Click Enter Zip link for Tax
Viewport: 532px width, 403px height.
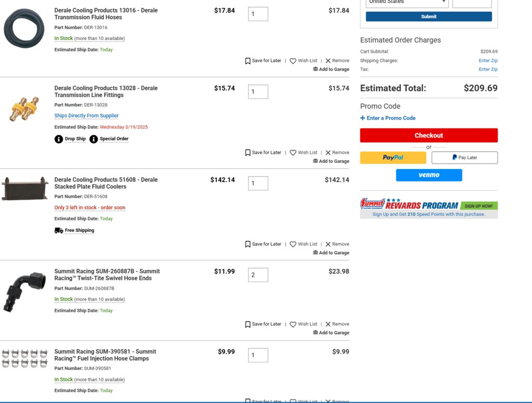point(488,69)
